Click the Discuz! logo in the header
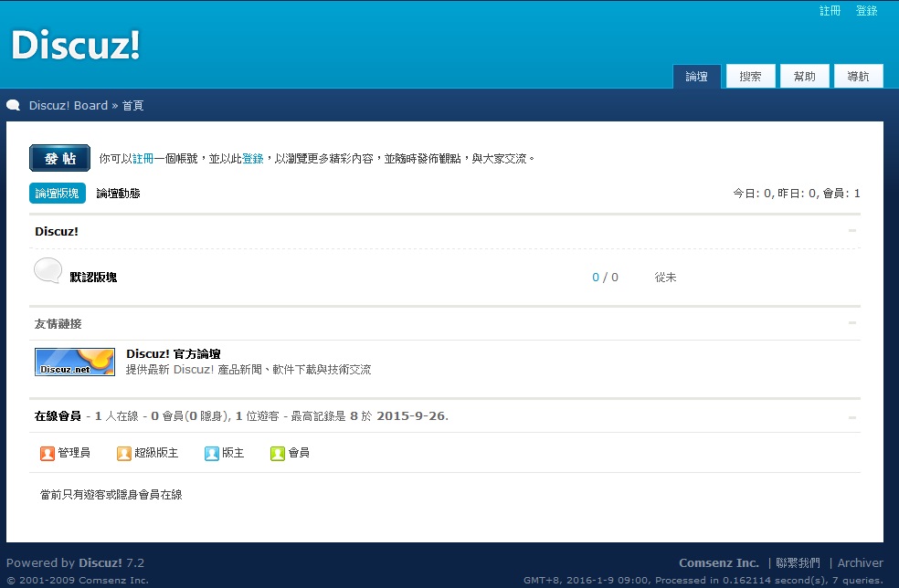 coord(76,45)
